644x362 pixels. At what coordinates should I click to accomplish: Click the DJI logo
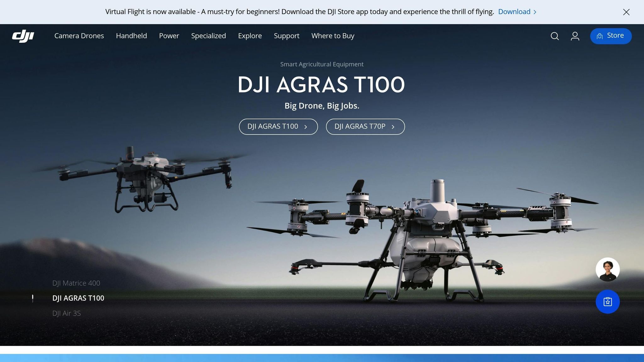click(x=23, y=36)
